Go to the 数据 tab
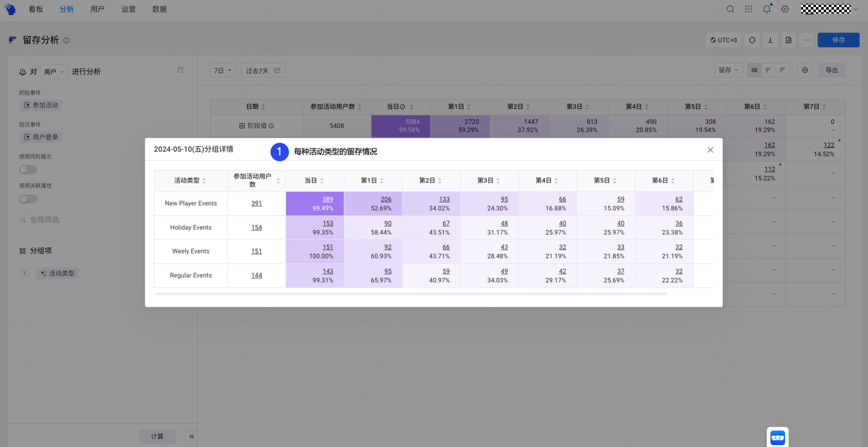Screen dimensions: 868x447 [x=159, y=10]
